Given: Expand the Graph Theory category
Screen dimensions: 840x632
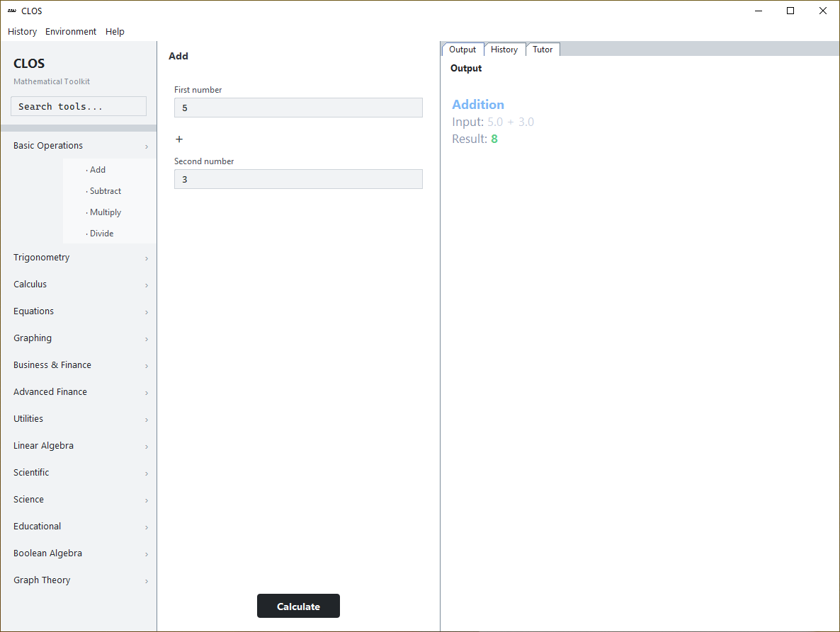Looking at the screenshot, I should pos(79,580).
